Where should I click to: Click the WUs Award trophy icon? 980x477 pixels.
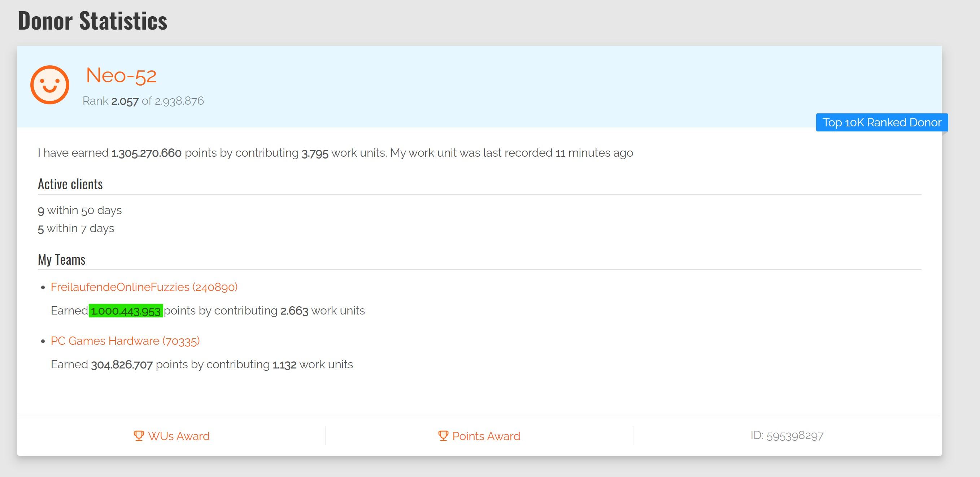pos(139,435)
